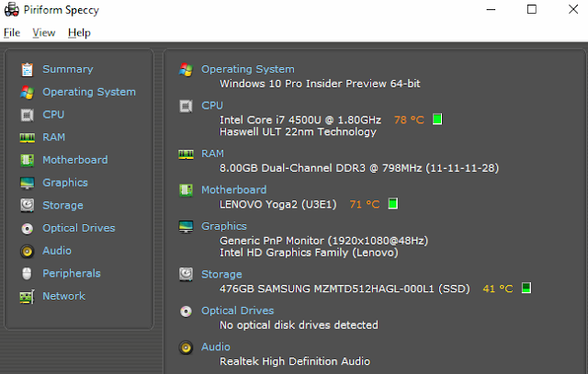The width and height of the screenshot is (588, 374).
Task: Open the Motherboard icon in sidebar
Action: [27, 160]
